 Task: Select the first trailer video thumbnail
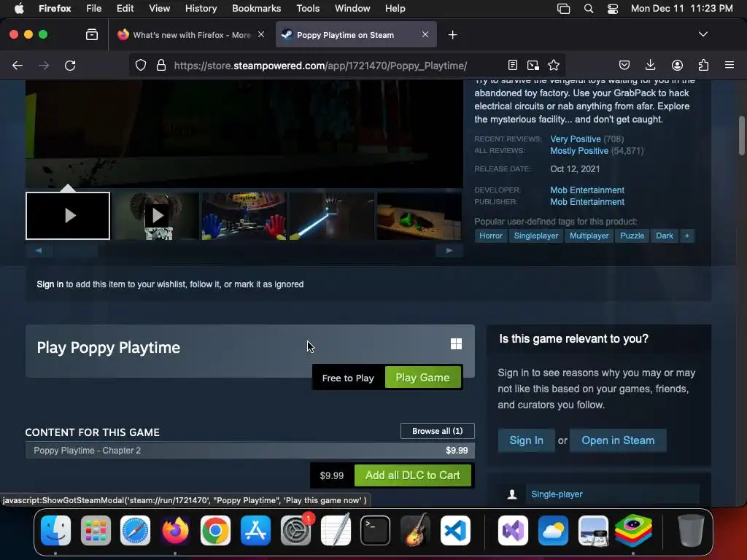click(68, 216)
